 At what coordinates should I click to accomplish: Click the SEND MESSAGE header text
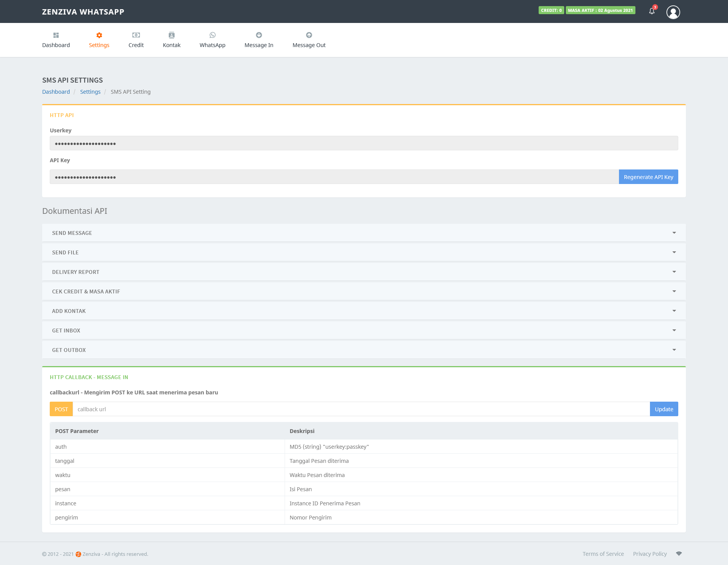click(x=72, y=233)
